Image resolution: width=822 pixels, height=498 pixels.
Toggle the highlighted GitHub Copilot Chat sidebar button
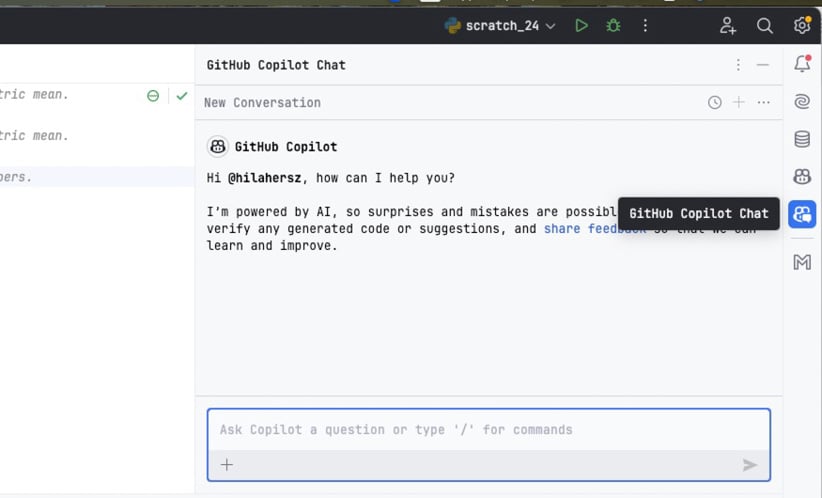pyautogui.click(x=802, y=214)
